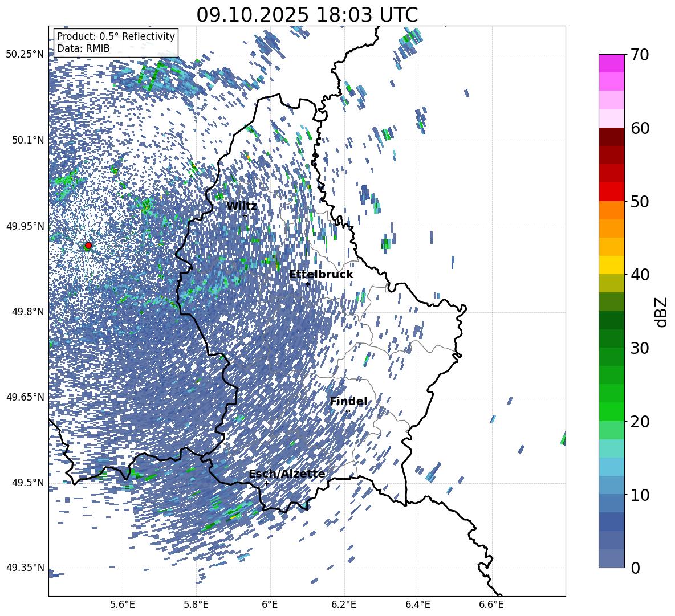Click the dark maroon colorbar segment below 60
The width and height of the screenshot is (675, 616).
pos(611,137)
